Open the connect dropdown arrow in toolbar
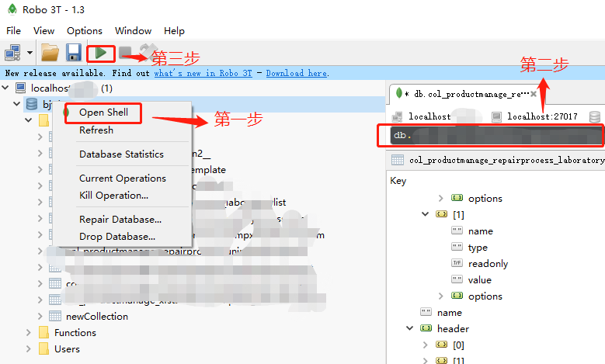Screen dimensions: 605x364 pos(30,53)
